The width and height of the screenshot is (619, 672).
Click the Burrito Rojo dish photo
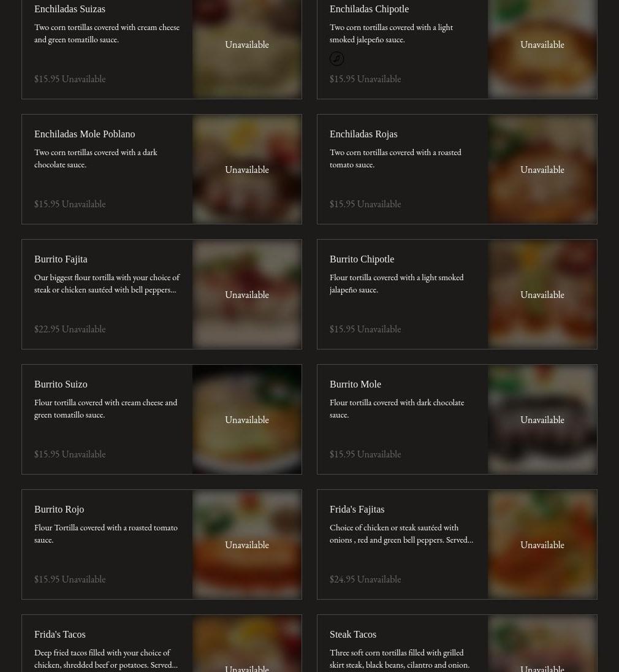point(247,544)
